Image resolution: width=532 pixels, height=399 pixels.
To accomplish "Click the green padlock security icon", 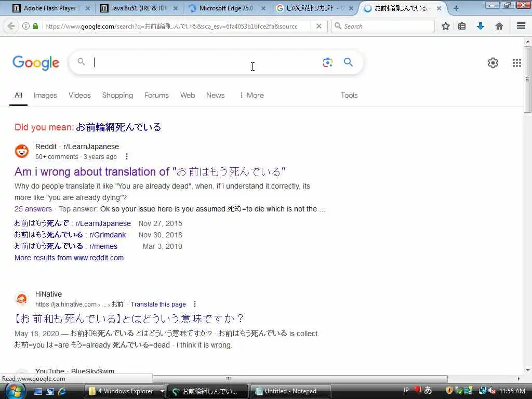I will coord(35,26).
